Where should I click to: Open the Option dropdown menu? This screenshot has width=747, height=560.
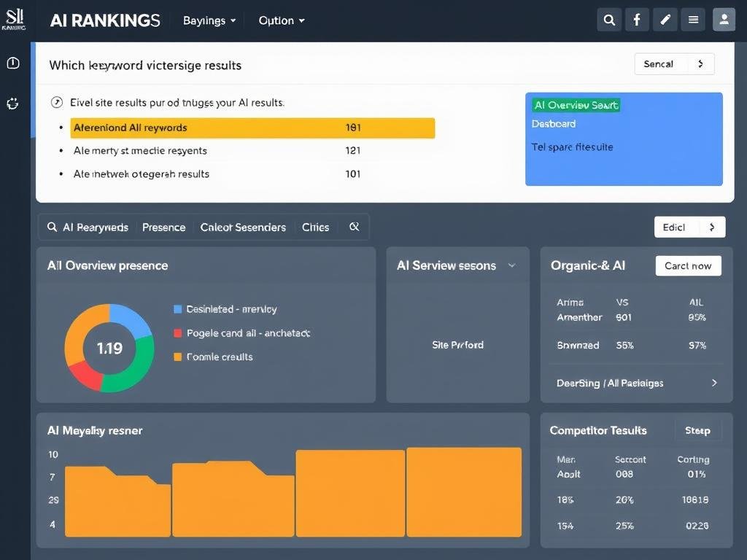[282, 20]
